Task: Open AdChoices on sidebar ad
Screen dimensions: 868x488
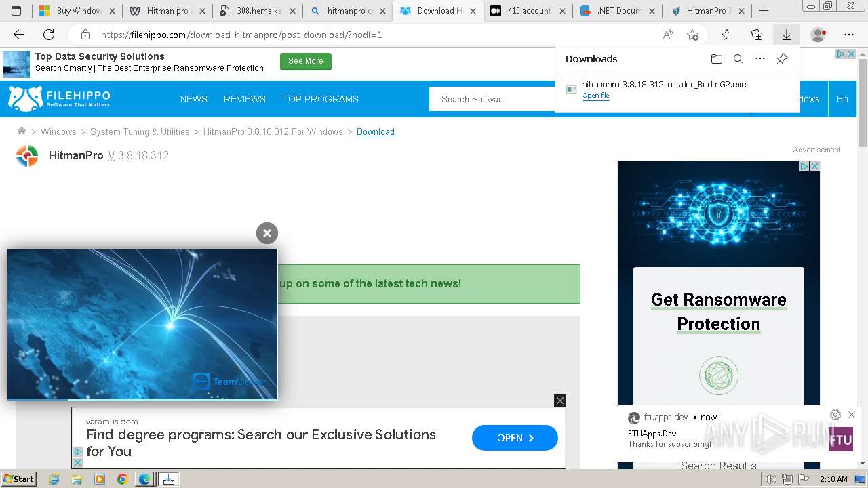Action: point(804,166)
